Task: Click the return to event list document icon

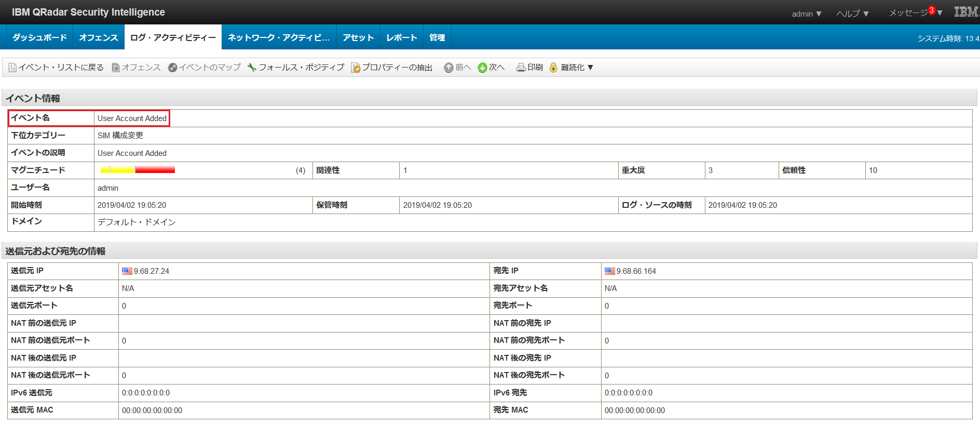Action: click(12, 68)
